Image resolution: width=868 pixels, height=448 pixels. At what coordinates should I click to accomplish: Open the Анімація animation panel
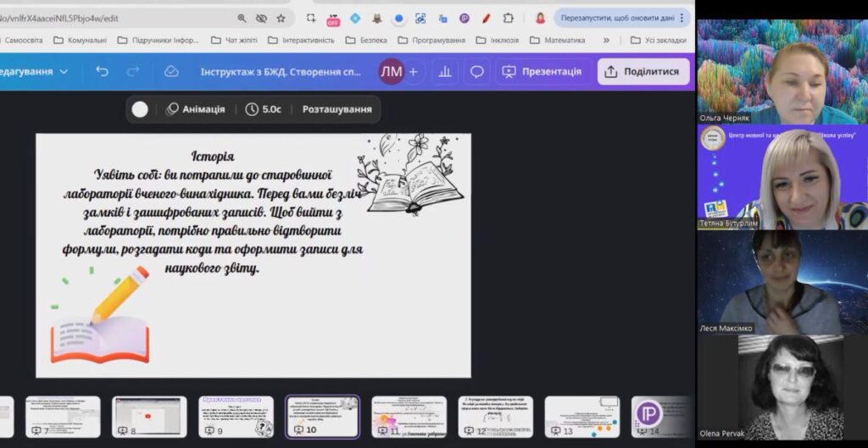196,109
